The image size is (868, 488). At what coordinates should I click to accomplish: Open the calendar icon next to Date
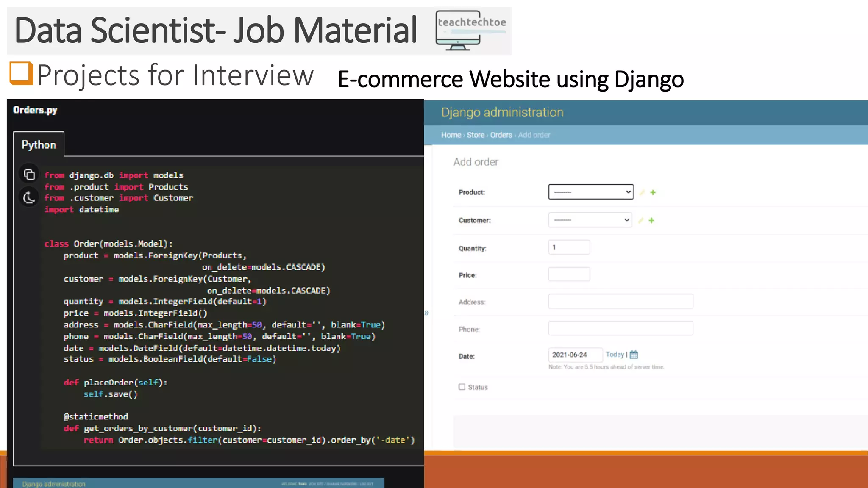634,355
